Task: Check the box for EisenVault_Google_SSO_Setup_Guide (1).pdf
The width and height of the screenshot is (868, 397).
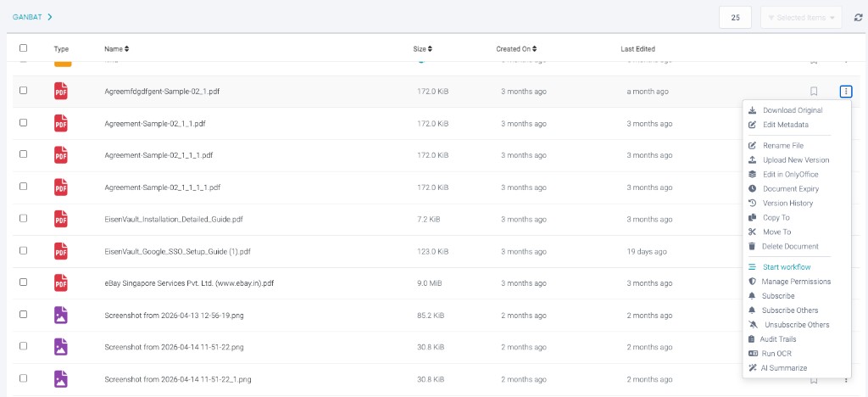Action: (x=23, y=250)
